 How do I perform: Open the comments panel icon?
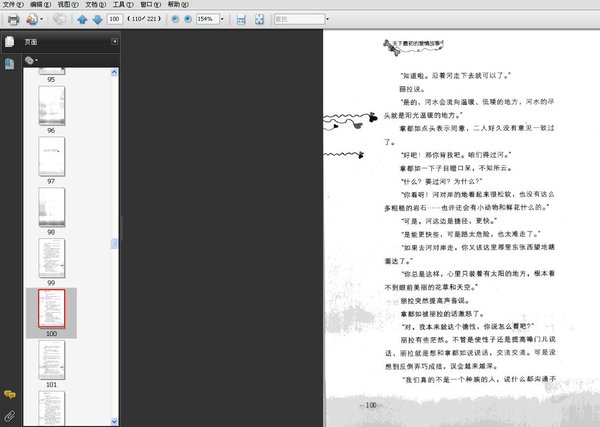[10, 395]
